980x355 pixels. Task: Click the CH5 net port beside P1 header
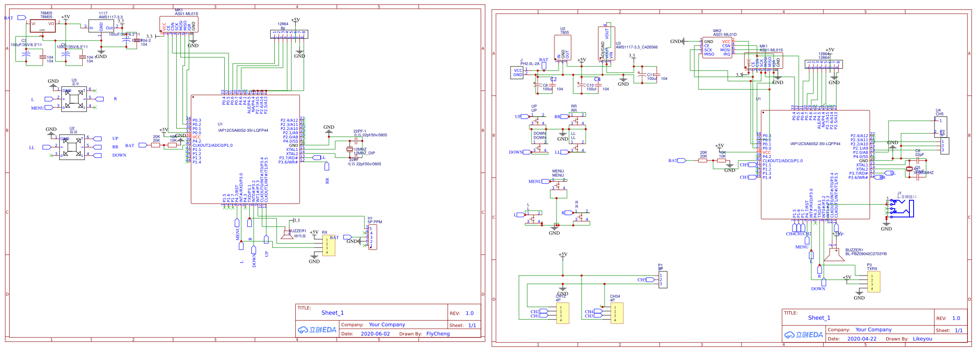650,280
